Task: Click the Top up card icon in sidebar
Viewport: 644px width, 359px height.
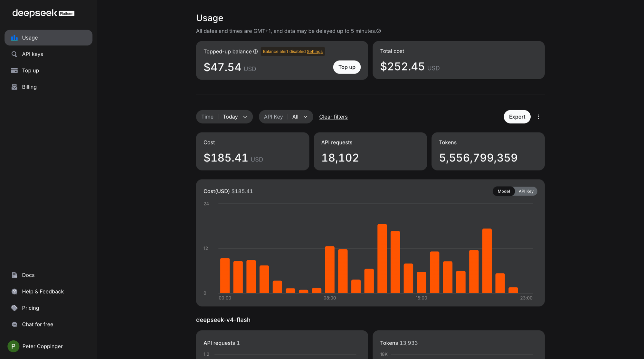Action: tap(14, 71)
